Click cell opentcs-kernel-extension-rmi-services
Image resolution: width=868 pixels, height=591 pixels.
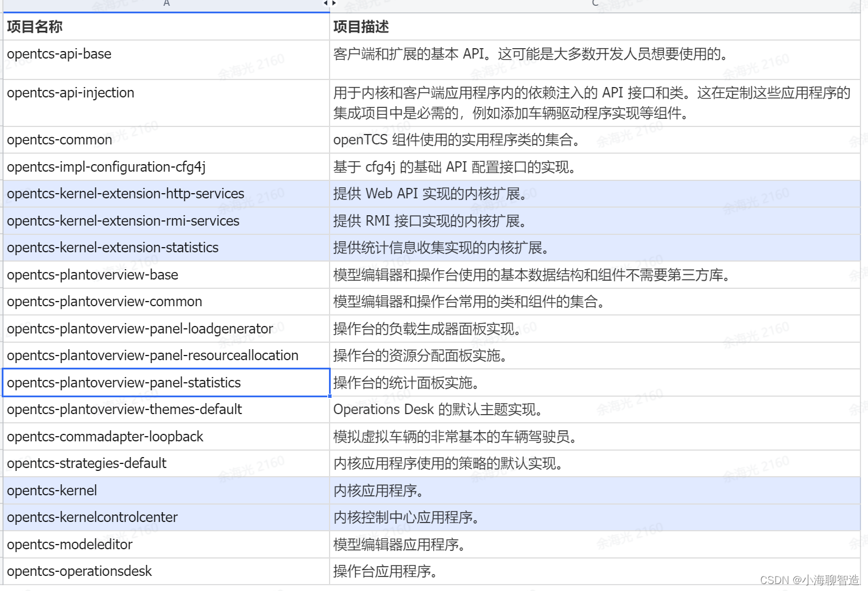tap(166, 221)
